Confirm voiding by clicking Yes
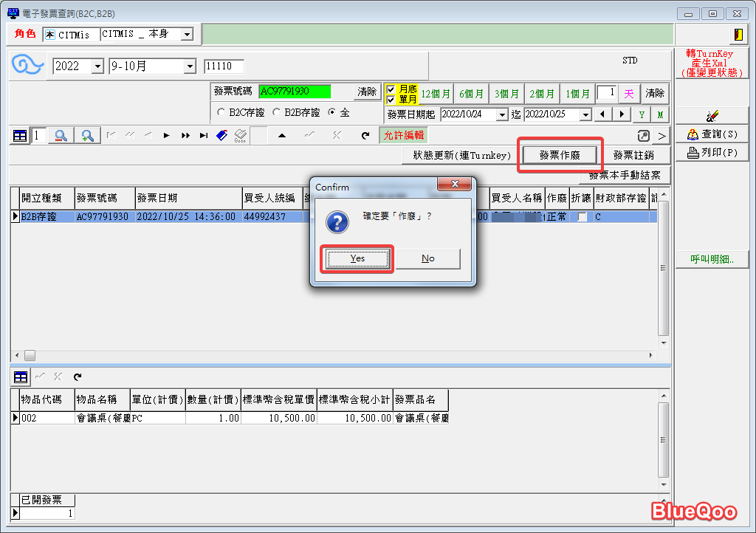756x533 pixels. point(357,258)
